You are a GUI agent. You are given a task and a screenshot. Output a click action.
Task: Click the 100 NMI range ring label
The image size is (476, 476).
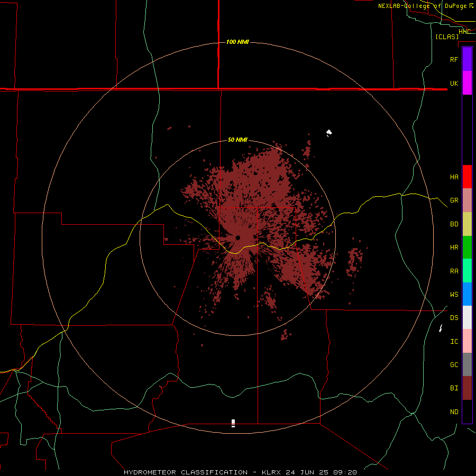(237, 42)
